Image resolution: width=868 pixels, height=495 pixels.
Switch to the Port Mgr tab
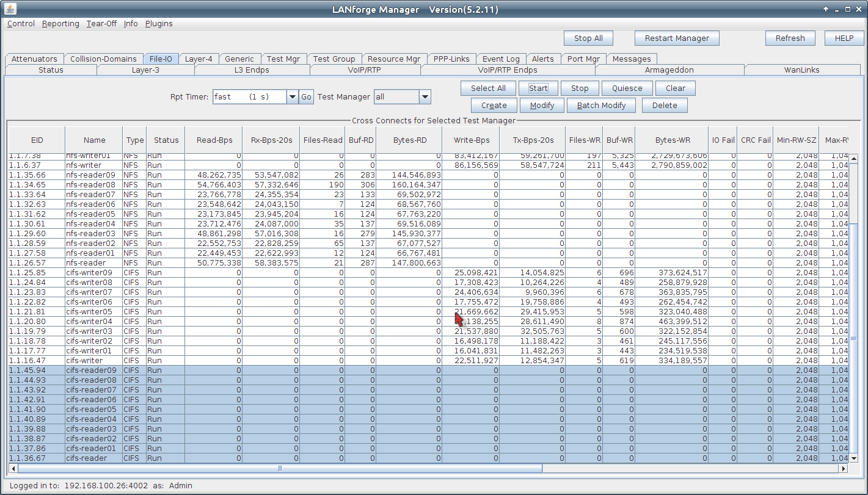point(583,59)
